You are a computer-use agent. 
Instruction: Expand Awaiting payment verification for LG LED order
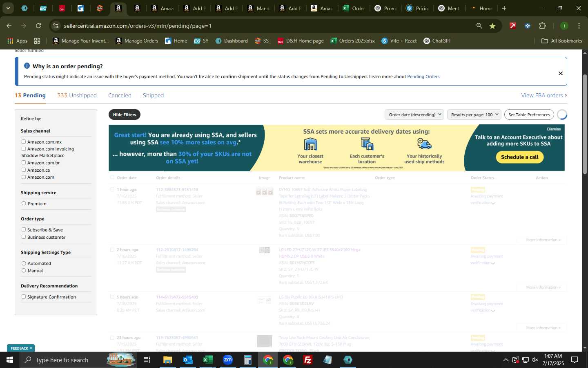pos(493,263)
